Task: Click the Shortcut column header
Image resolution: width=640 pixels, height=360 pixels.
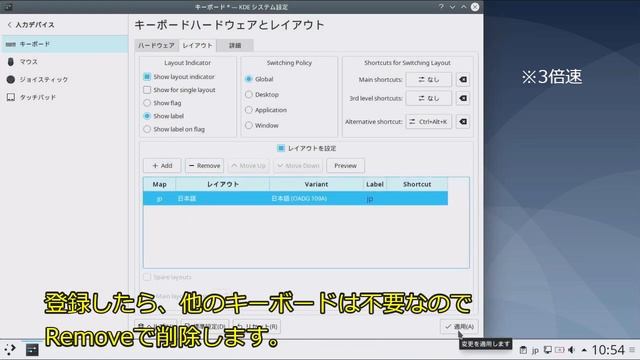Action: click(x=417, y=184)
